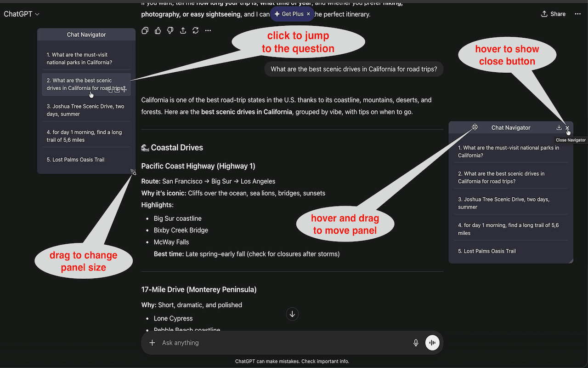Start voice input with the microphone icon
The image size is (588, 368).
[416, 343]
